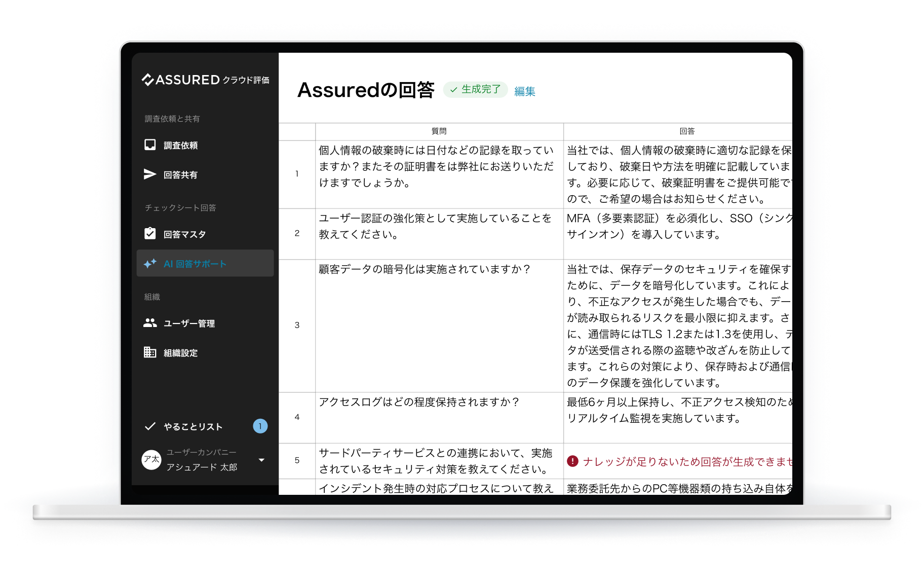
Task: Click the AI 回答サポート sparkle icon
Action: [x=150, y=264]
